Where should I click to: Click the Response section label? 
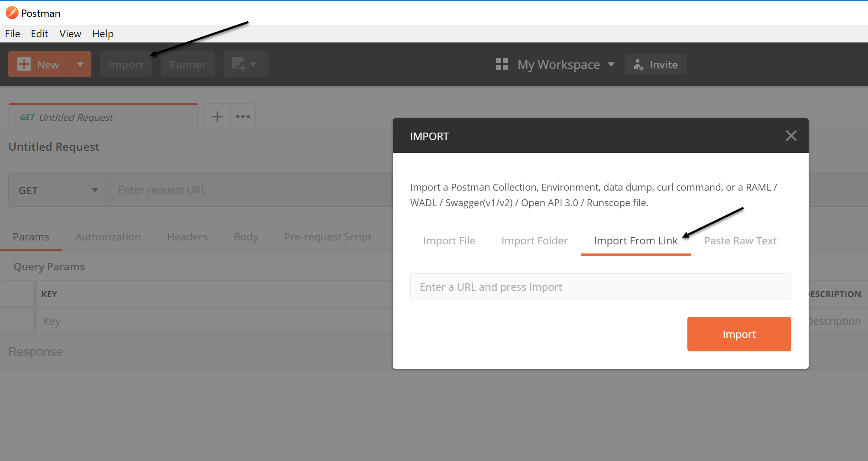coord(36,351)
